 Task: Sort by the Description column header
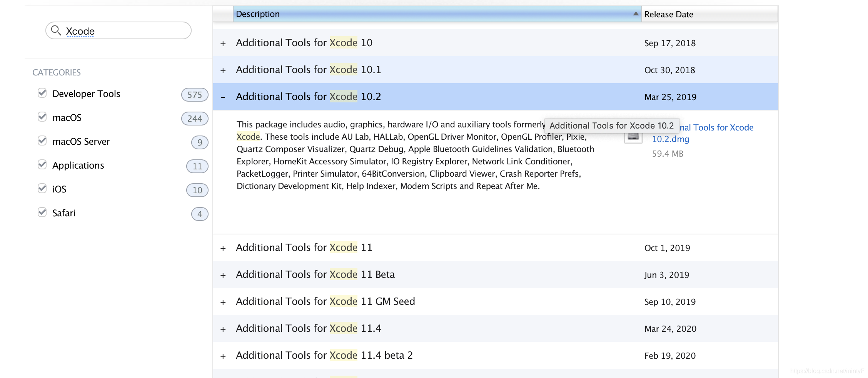pos(437,14)
